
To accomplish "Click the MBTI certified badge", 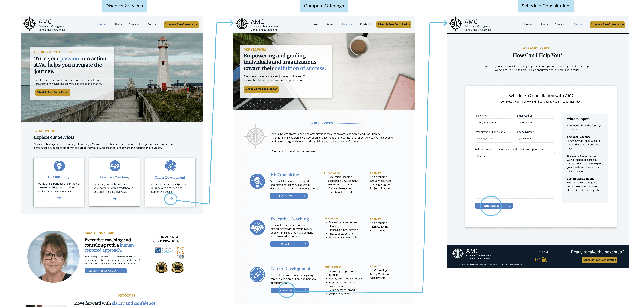I will coord(180,253).
